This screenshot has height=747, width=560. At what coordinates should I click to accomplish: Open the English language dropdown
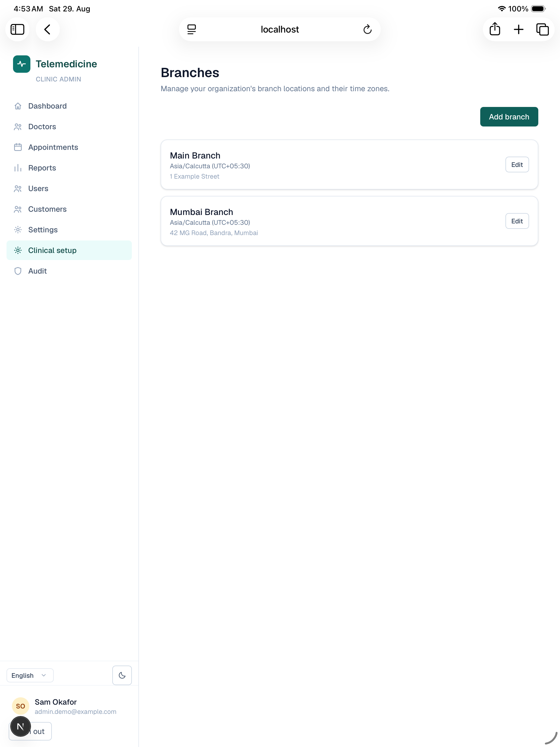30,675
